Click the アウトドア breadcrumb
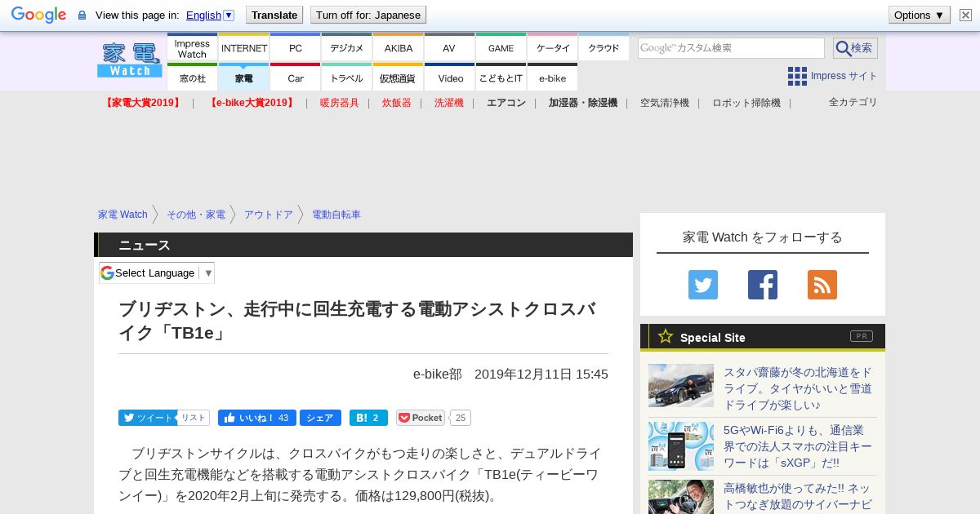 point(269,215)
